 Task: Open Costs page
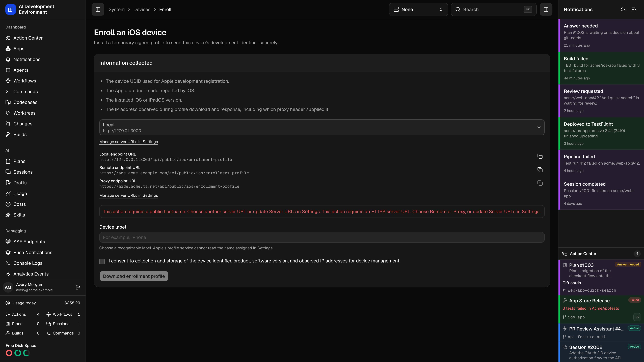[x=43, y=204]
